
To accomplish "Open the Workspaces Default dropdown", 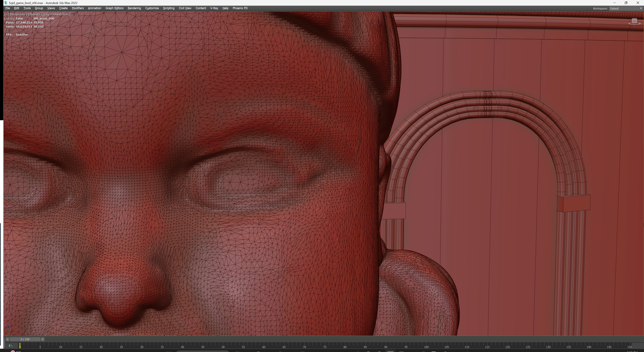I will coord(625,9).
